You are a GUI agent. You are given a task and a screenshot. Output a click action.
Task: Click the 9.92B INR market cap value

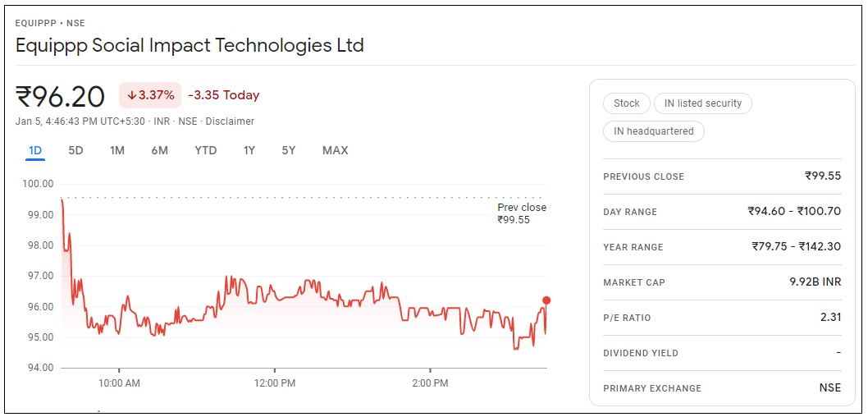click(815, 282)
